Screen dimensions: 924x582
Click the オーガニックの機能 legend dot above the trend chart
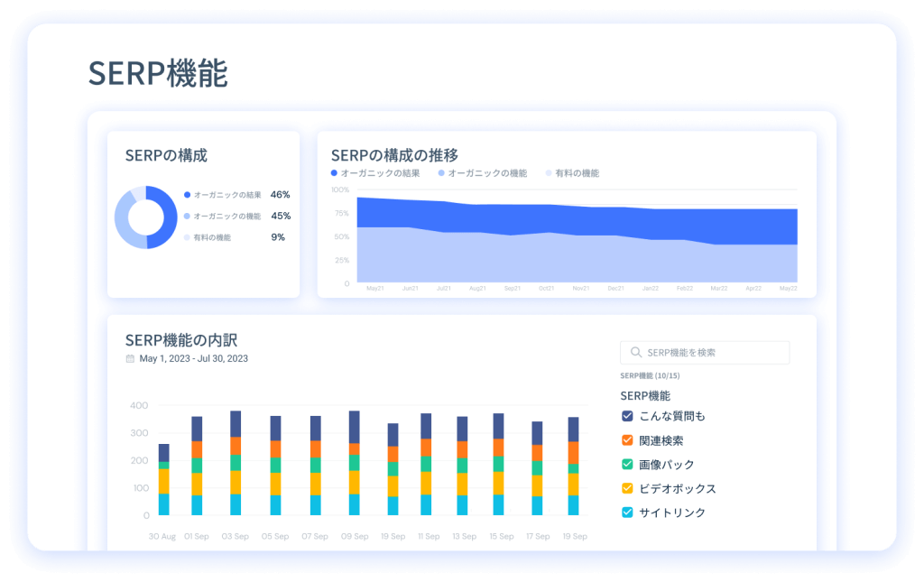(441, 173)
